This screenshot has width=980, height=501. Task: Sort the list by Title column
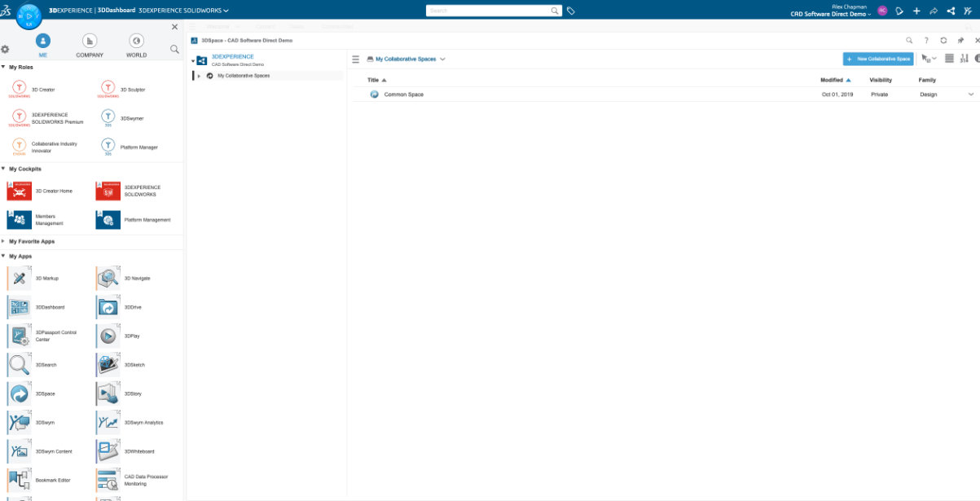point(373,80)
